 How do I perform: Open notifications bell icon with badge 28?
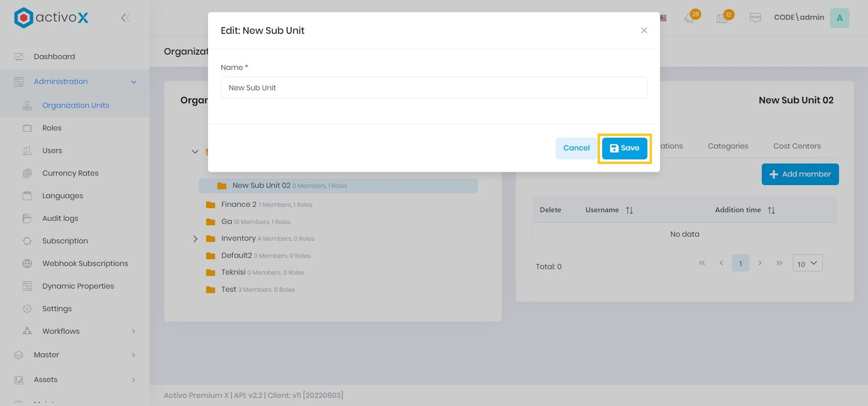[x=690, y=18]
